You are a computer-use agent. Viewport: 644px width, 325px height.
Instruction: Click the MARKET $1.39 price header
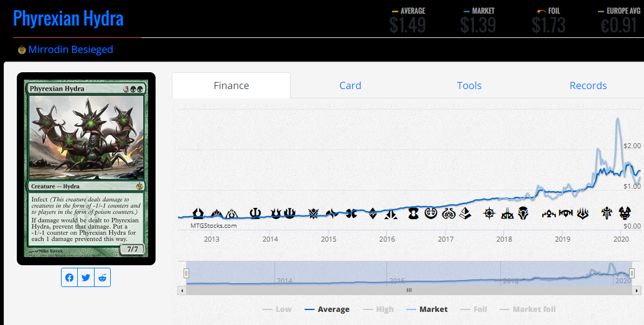tap(478, 21)
